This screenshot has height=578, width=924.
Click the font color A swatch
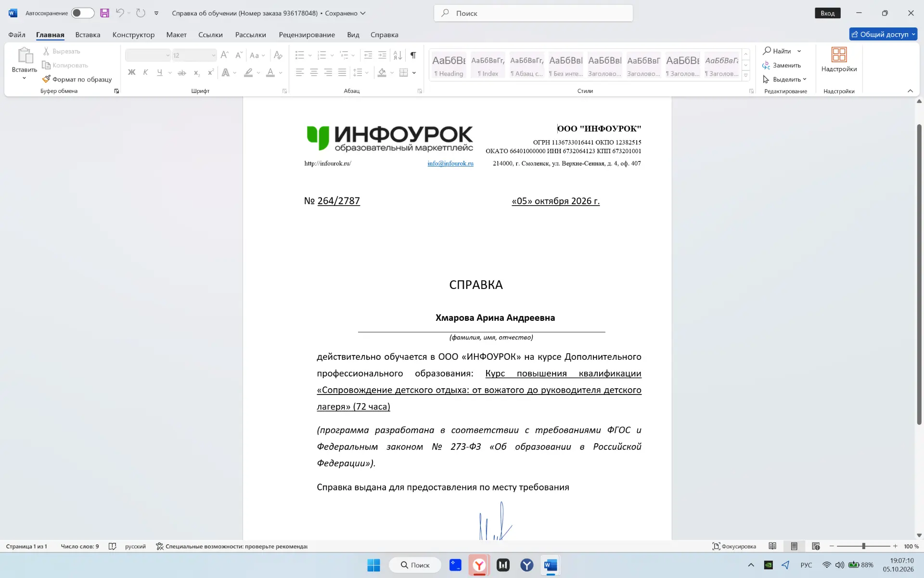tap(270, 73)
